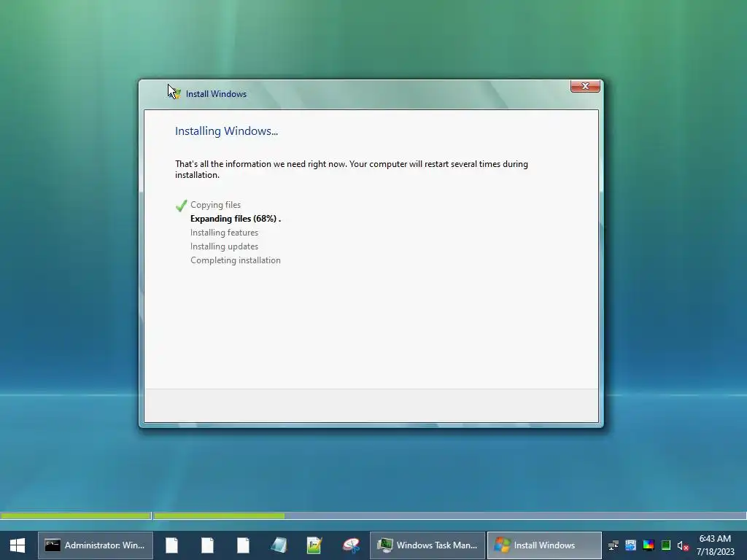747x560 pixels.
Task: Switch to the Administrator command prompt taskbar button
Action: (96, 545)
